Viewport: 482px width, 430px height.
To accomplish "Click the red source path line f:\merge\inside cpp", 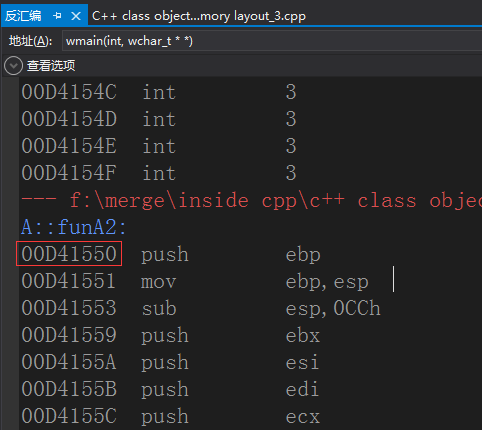I will 252,201.
